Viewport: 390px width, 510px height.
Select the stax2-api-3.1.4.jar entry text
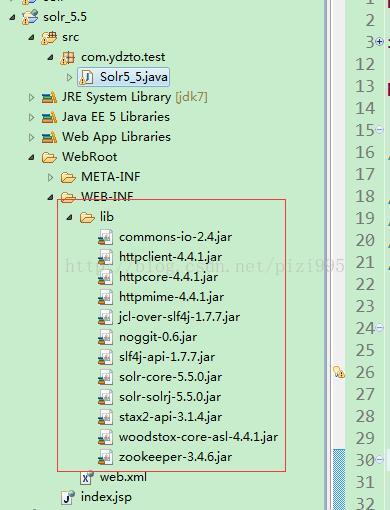[x=171, y=417]
